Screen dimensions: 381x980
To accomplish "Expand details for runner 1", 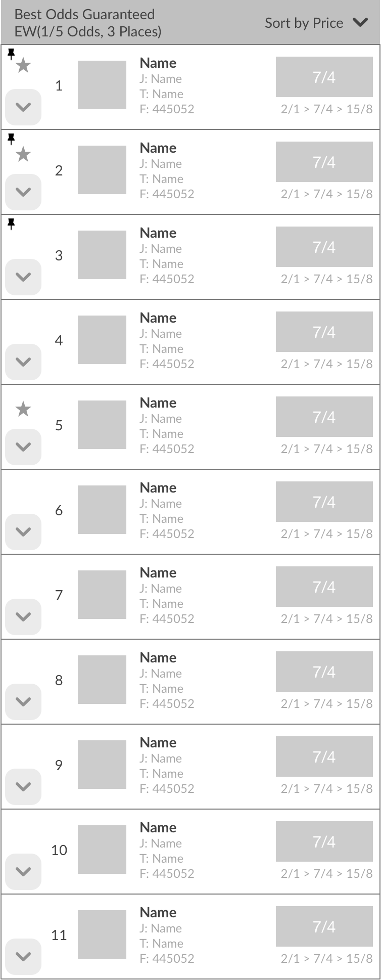I will point(23,107).
